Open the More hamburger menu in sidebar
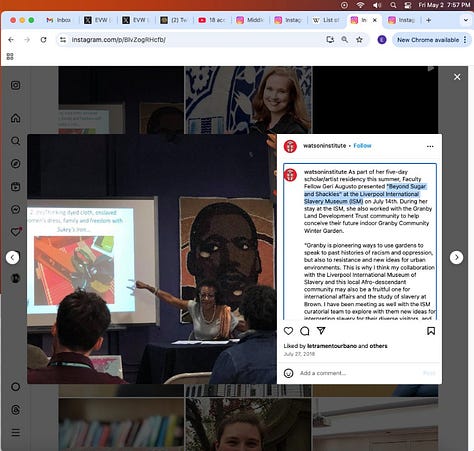Screen dimensions: 474x451 click(x=15, y=433)
